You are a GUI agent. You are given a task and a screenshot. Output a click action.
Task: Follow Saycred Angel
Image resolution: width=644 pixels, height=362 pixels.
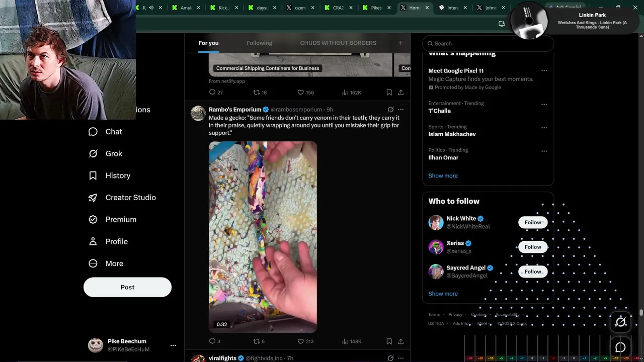pyautogui.click(x=533, y=271)
